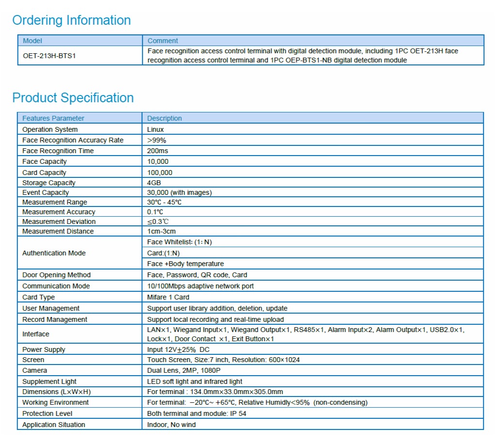Select the 'Card Type' label
This screenshot has height=445, width=504.
39,297
